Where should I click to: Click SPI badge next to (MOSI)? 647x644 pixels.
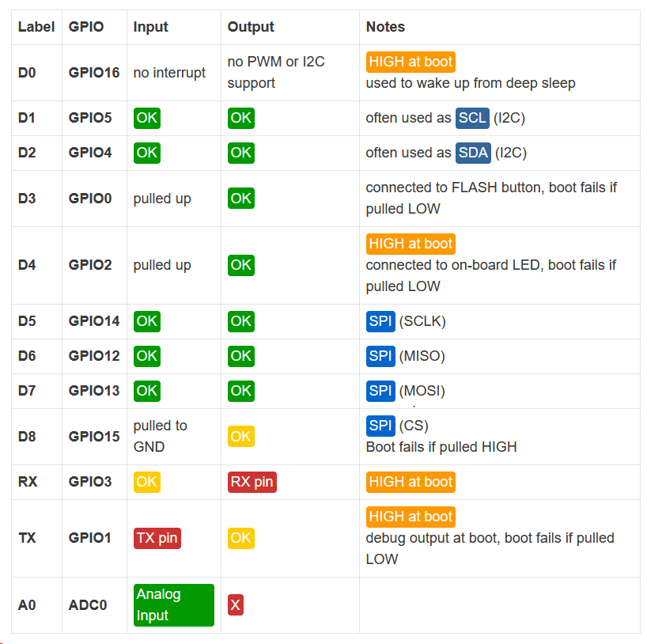click(x=380, y=391)
